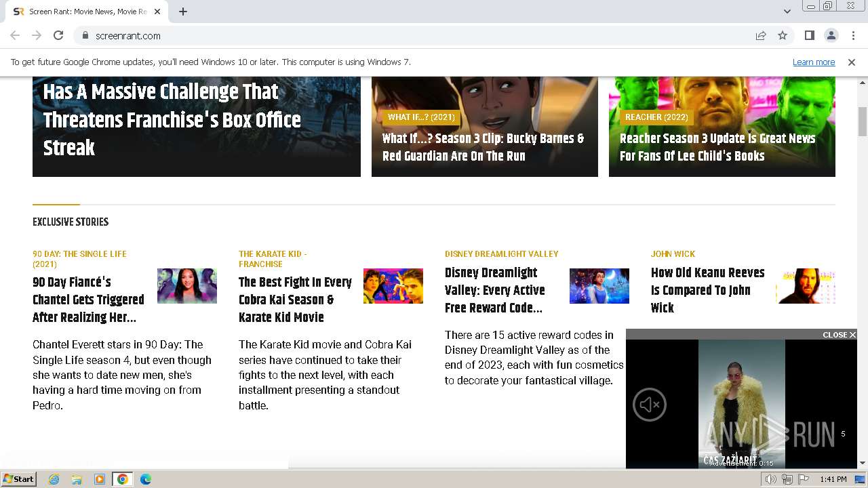
Task: Click the REACHER (2022) tag
Action: pos(656,117)
